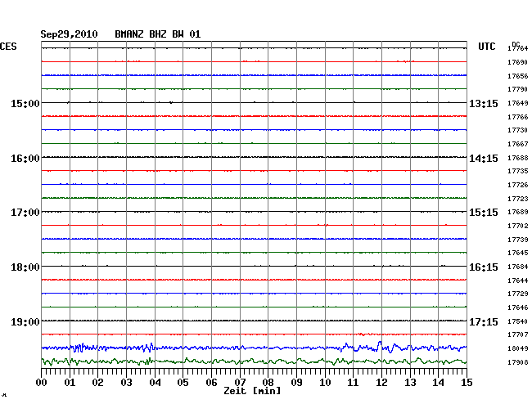Image resolution: width=532 pixels, height=404 pixels.
Task: Select minute tick label 04
Action: 155,382
